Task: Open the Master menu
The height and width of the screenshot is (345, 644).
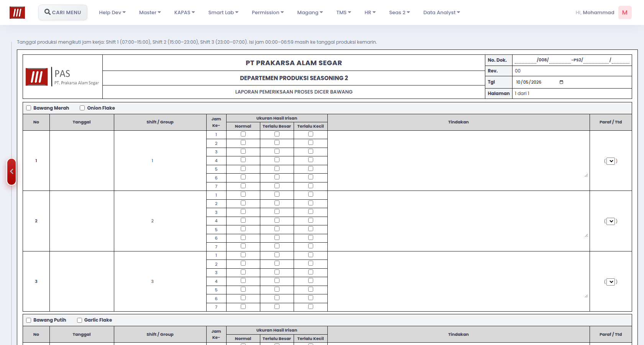Action: pos(150,13)
